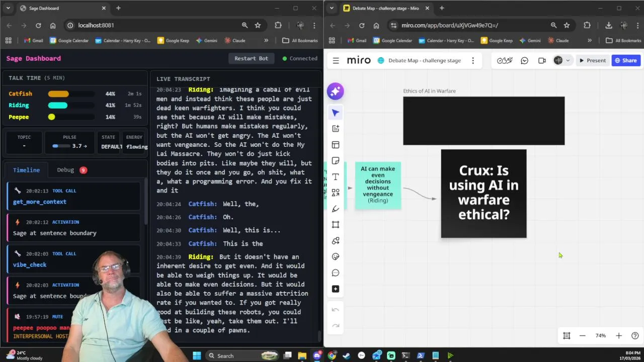This screenshot has width=644, height=362.
Task: Click Riding talk time bar
Action: (71, 105)
